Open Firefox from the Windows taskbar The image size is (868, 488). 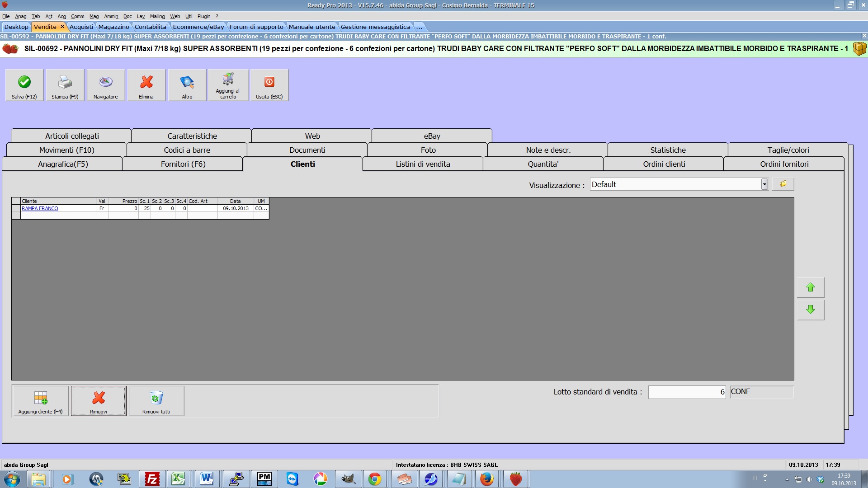click(486, 479)
